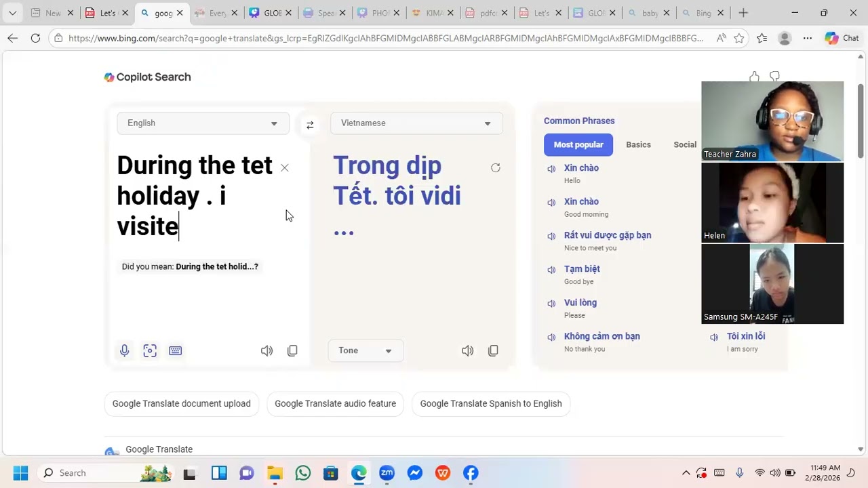The image size is (868, 488).
Task: Listen to the Vietnamese translation
Action: tap(467, 350)
